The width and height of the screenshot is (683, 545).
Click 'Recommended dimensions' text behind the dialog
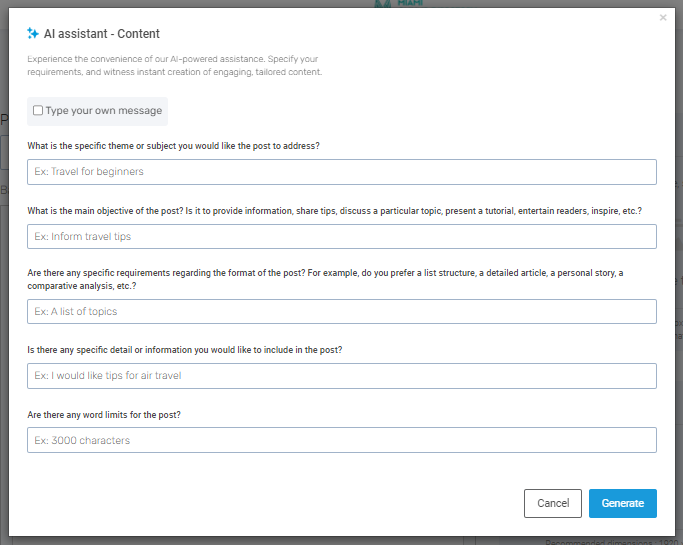(x=600, y=541)
